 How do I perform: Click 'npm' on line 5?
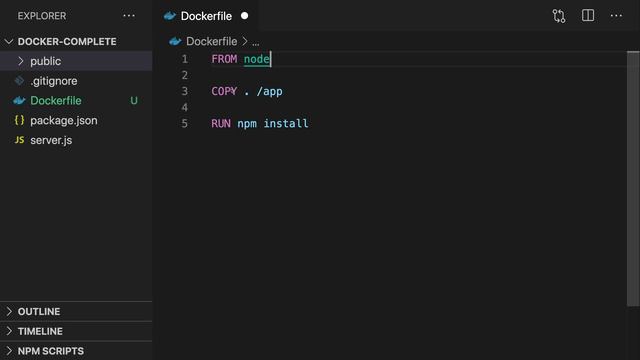pos(247,124)
